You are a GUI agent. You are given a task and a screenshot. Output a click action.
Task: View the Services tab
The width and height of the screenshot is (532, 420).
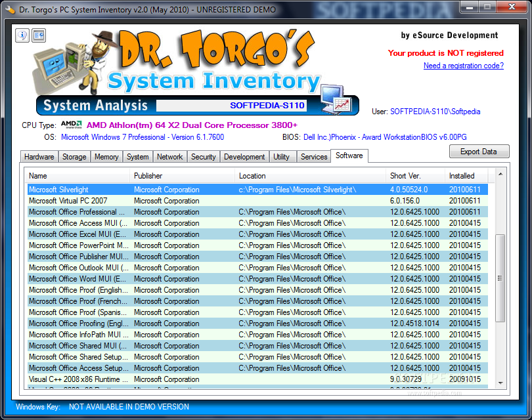click(x=314, y=157)
